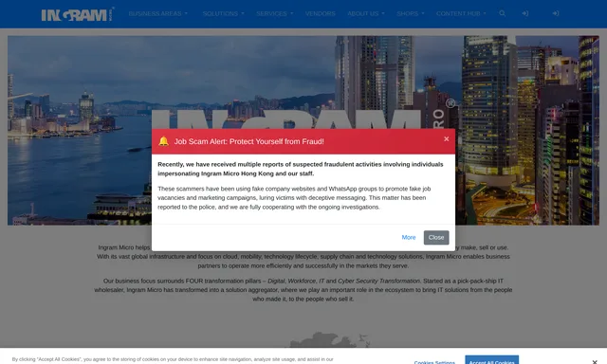Close the cookie banner with its X icon

click(595, 362)
